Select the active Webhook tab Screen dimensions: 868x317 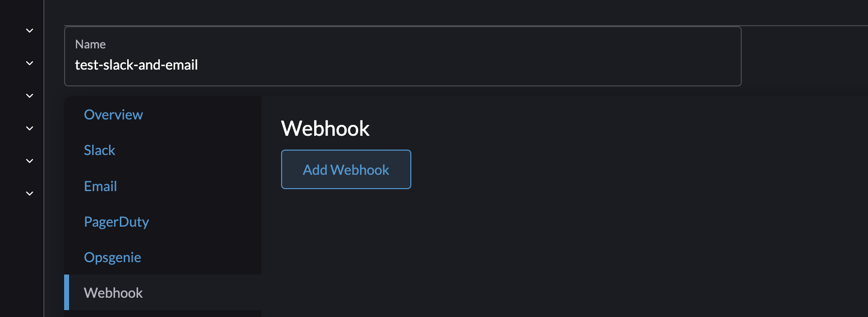[113, 293]
